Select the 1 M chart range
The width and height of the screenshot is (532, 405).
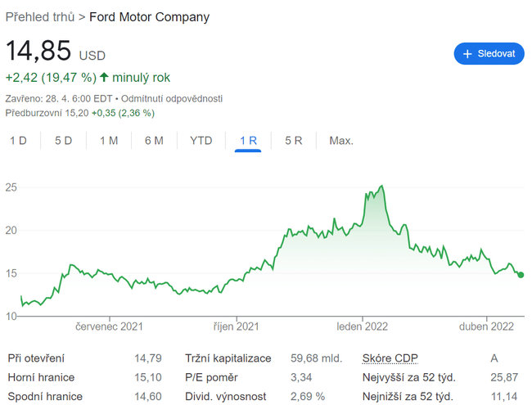pyautogui.click(x=109, y=141)
